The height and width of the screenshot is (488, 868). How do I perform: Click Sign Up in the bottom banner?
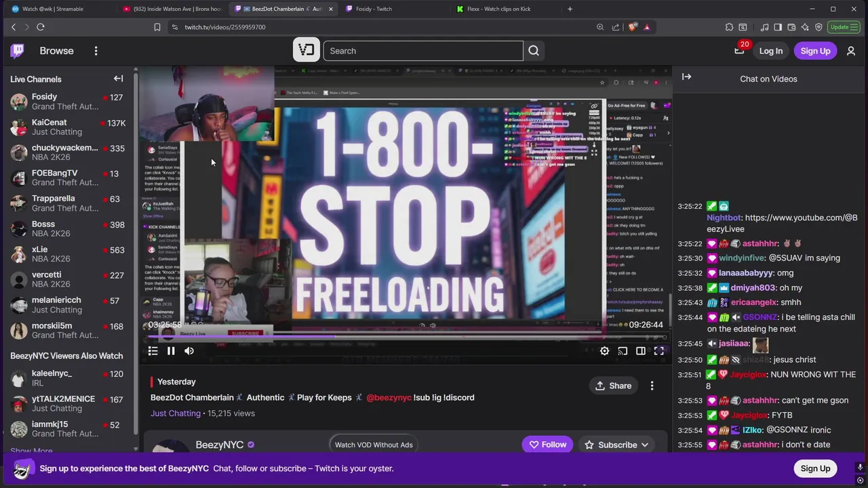[815, 468]
